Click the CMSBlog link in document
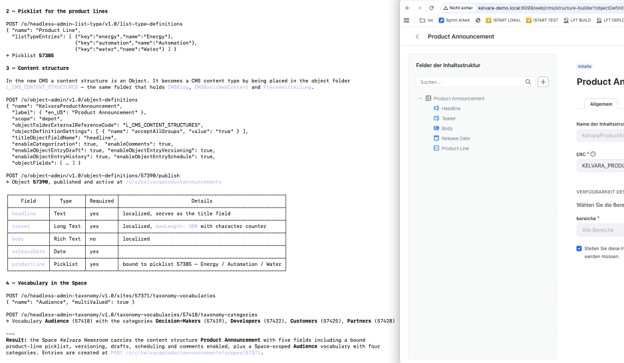 178,87
